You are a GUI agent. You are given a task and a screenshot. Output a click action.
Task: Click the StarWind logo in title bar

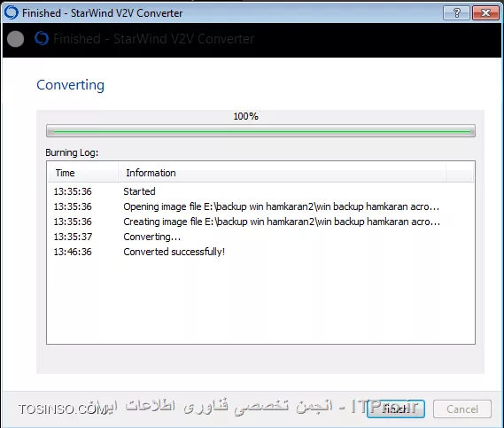(11, 13)
